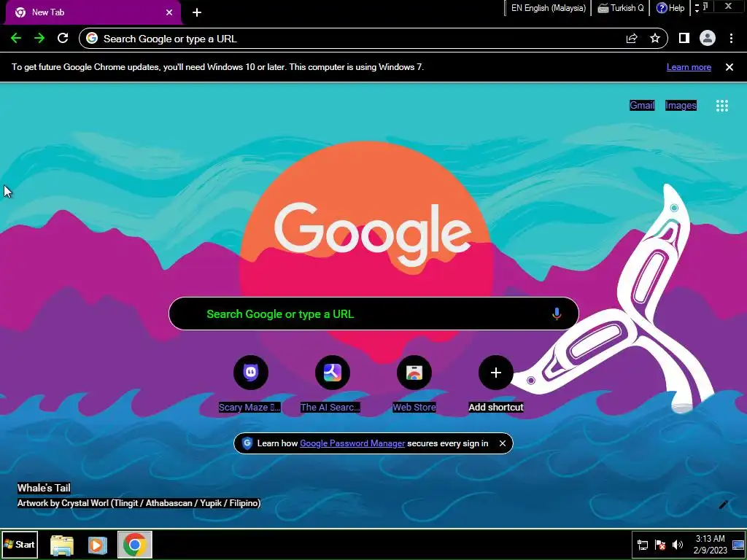Viewport: 747px width, 560px height.
Task: Go forward with the green forward arrow
Action: pyautogui.click(x=39, y=39)
